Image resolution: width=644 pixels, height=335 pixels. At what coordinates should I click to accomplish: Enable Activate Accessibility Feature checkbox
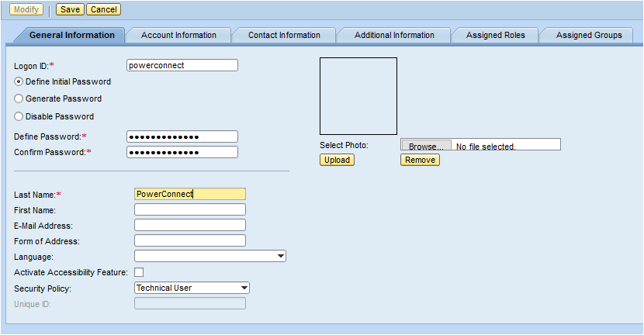(139, 272)
